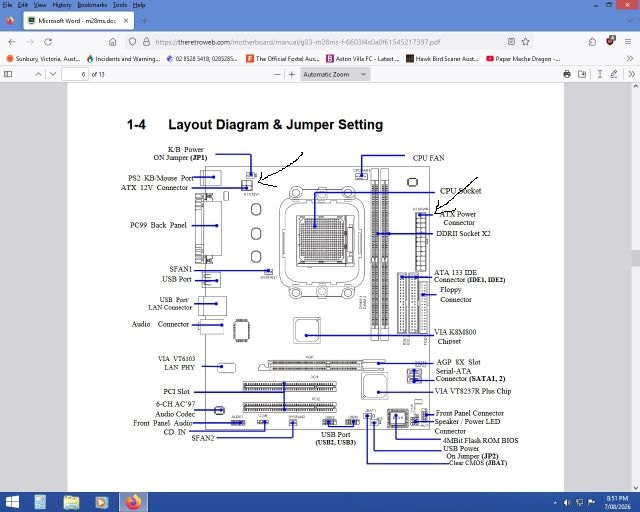Open the View menu

pyautogui.click(x=40, y=5)
